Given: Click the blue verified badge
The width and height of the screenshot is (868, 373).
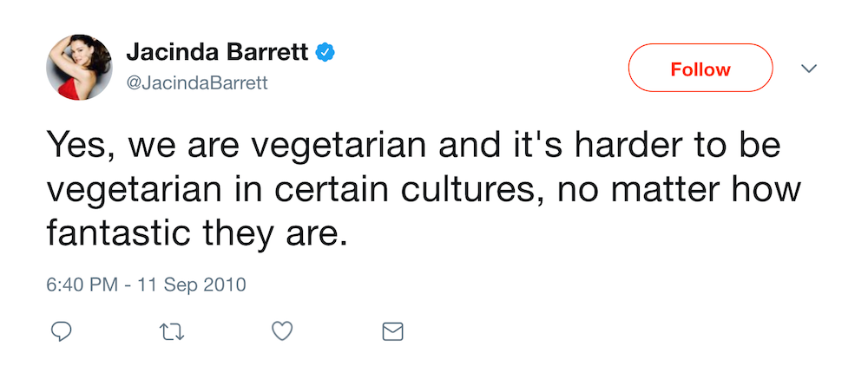Looking at the screenshot, I should (x=325, y=53).
